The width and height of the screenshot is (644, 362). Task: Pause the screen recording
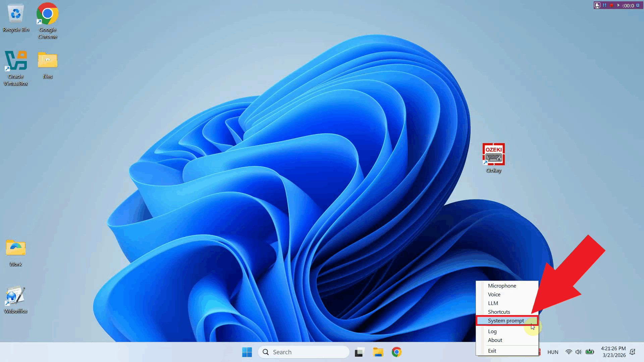click(x=604, y=5)
